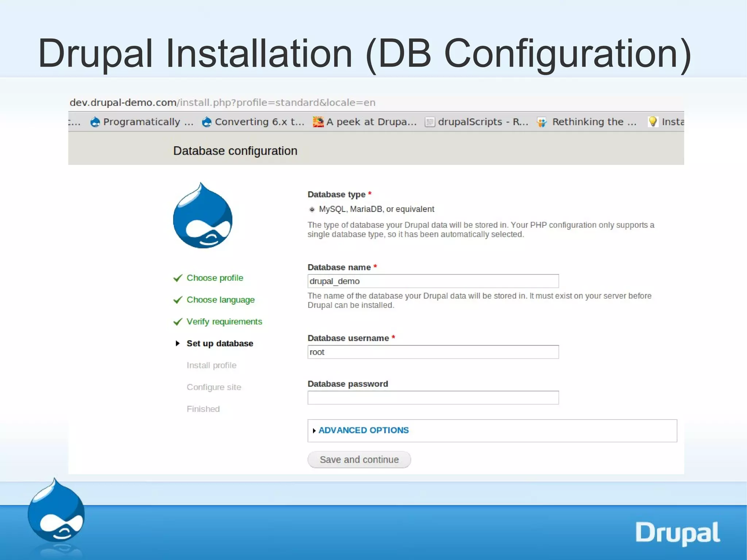Click the Drupal drop logo in installer

click(x=203, y=215)
